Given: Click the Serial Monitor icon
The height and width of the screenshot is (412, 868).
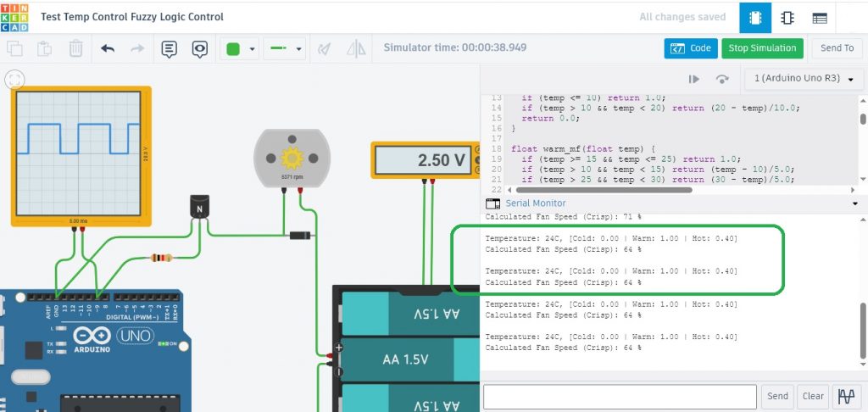Looking at the screenshot, I should tap(492, 203).
